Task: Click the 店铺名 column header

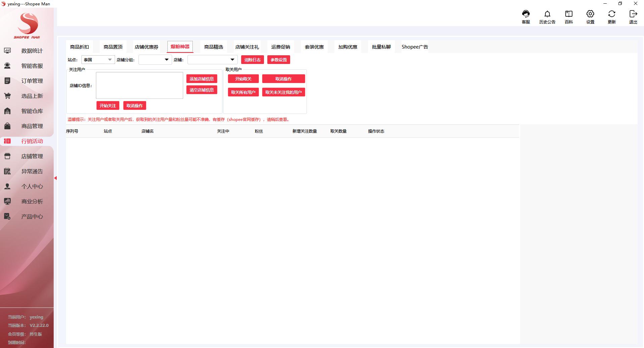Action: 148,131
